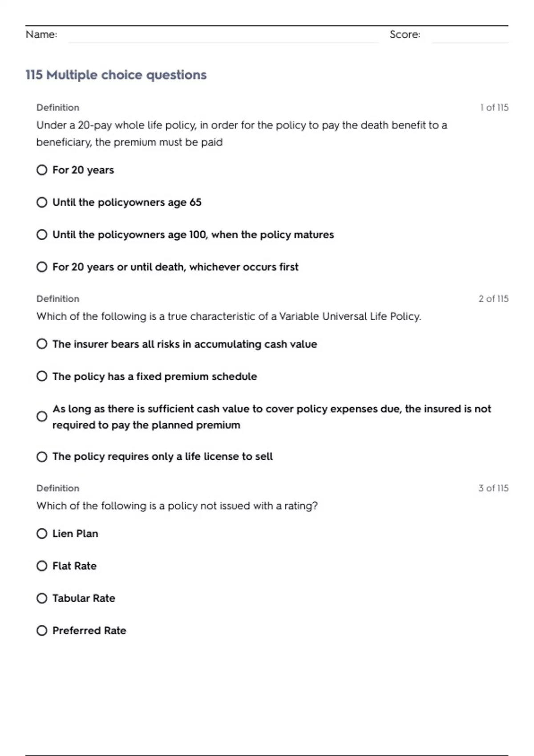Mark "Tabular Rate" as the answer
The image size is (534, 756).
(42, 598)
